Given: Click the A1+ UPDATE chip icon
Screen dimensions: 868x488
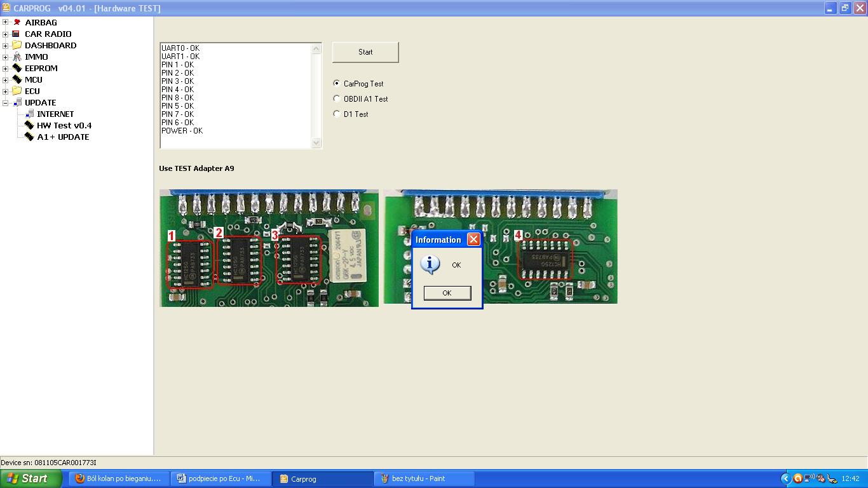Looking at the screenshot, I should [x=29, y=137].
